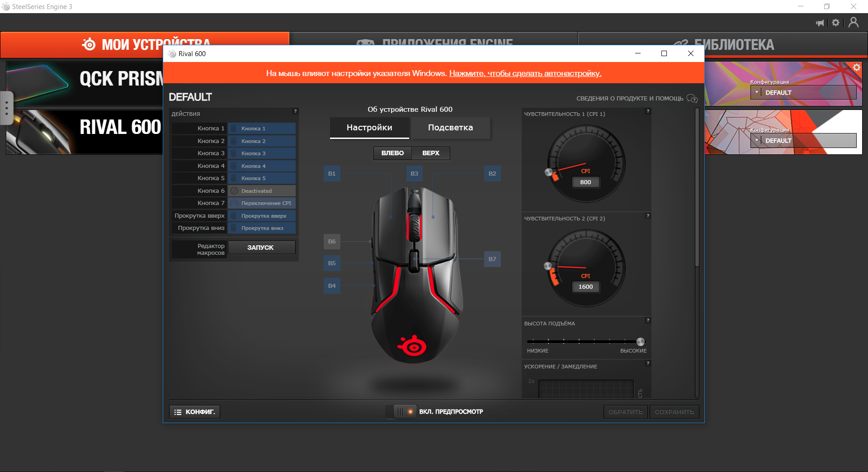
Task: Open Прокрутка вниз action dropdown
Action: point(262,228)
